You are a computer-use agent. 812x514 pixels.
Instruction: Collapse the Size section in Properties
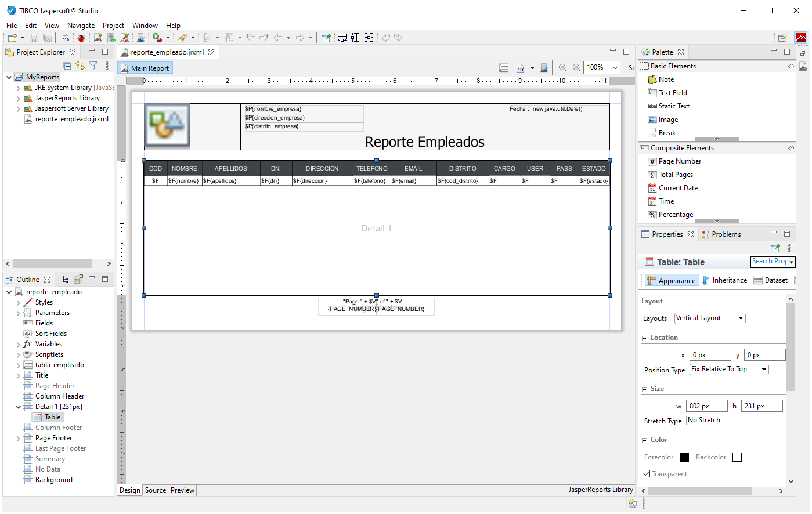[645, 389]
